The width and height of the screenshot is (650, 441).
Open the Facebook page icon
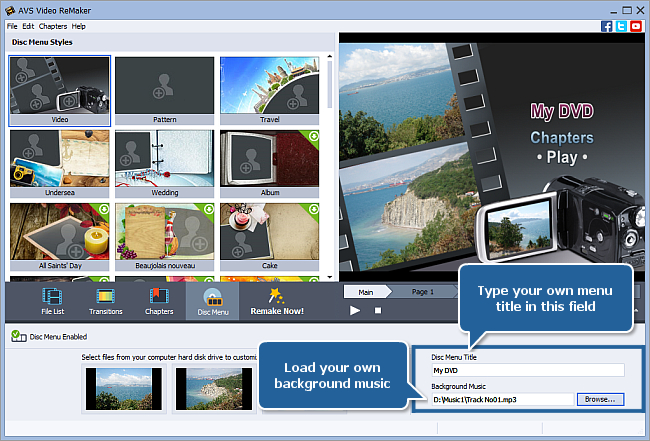pyautogui.click(x=606, y=26)
